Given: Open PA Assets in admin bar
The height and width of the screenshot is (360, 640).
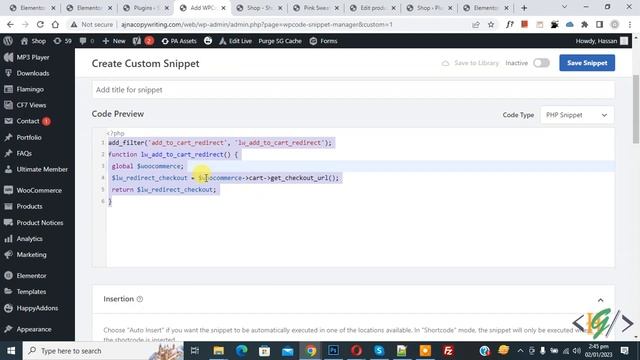Looking at the screenshot, I should pyautogui.click(x=179, y=41).
